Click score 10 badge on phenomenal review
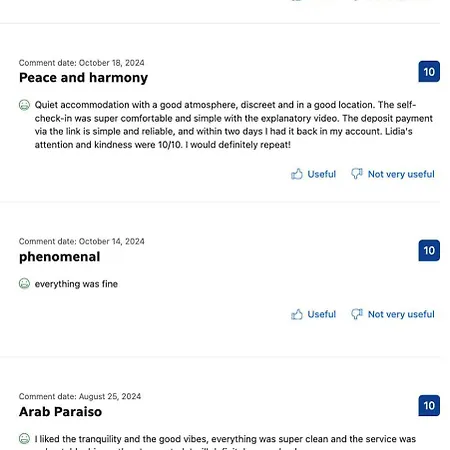This screenshot has height=450, width=450. [x=429, y=250]
